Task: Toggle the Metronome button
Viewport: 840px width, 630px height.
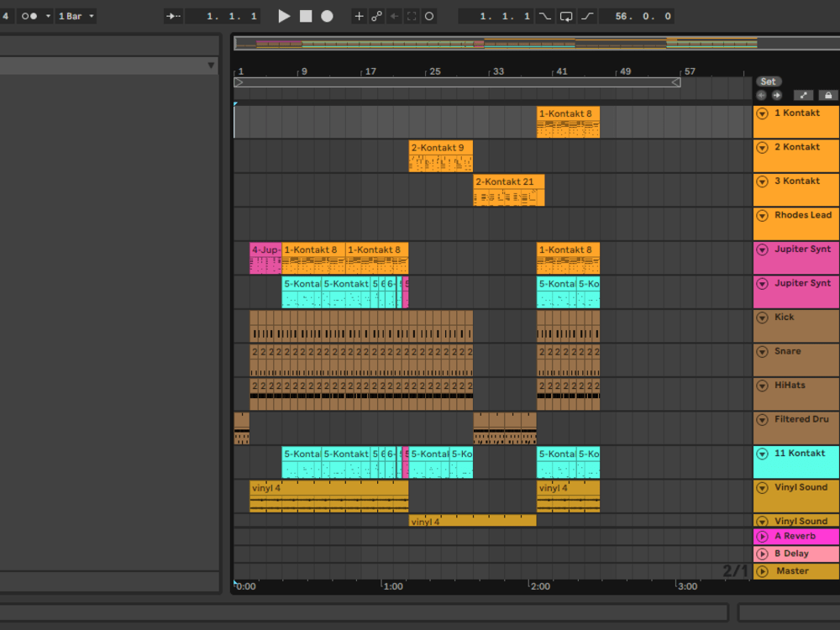Action: coord(29,16)
